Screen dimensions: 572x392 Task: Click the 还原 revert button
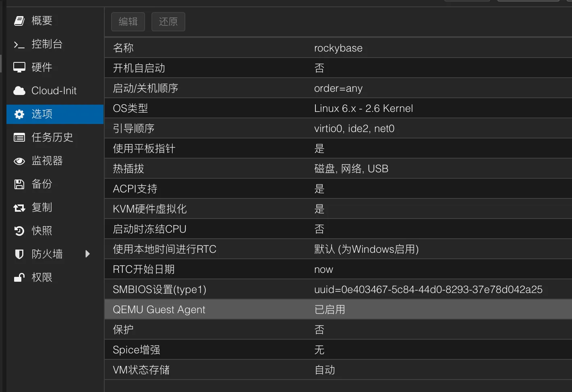168,22
